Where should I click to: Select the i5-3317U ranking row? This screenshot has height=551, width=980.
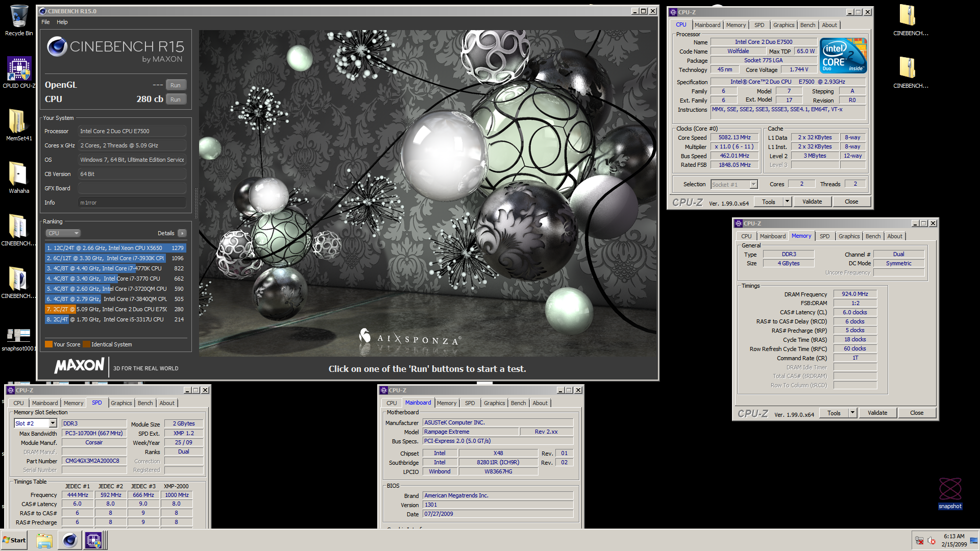[115, 319]
